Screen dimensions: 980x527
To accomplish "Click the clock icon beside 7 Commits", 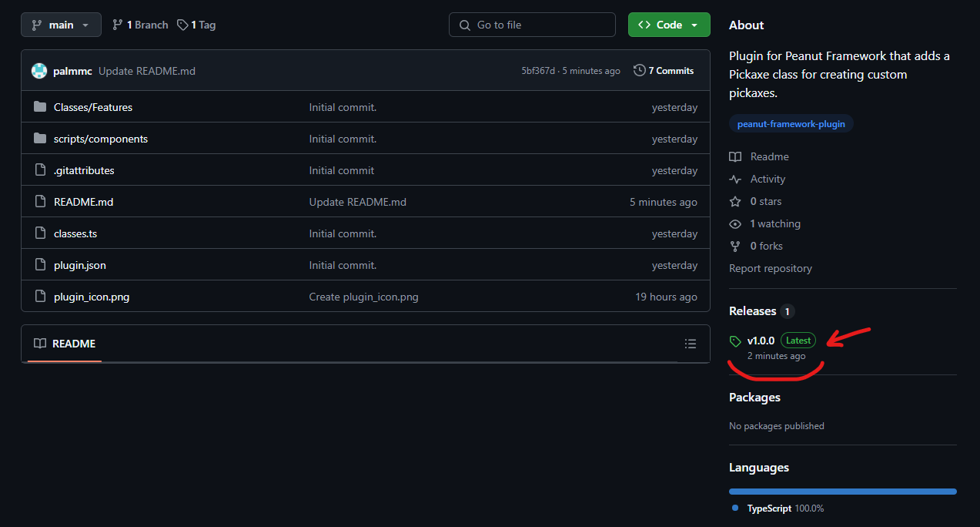I will pyautogui.click(x=640, y=71).
